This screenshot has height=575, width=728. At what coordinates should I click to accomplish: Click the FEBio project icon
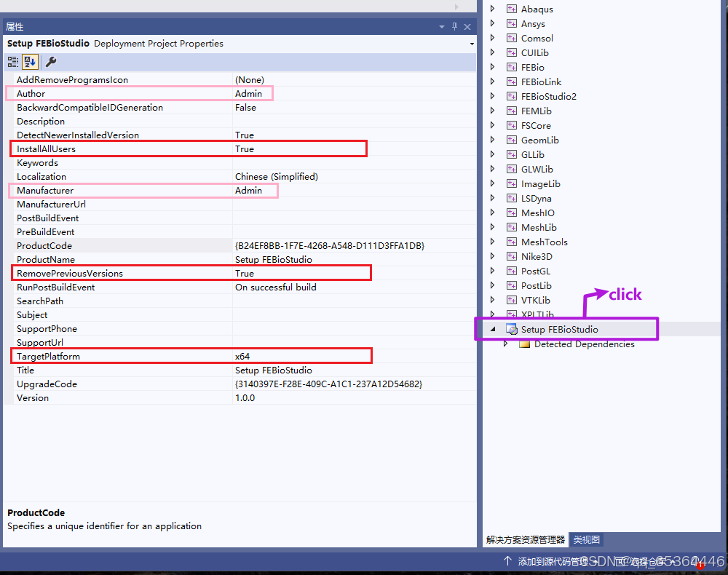pos(512,67)
